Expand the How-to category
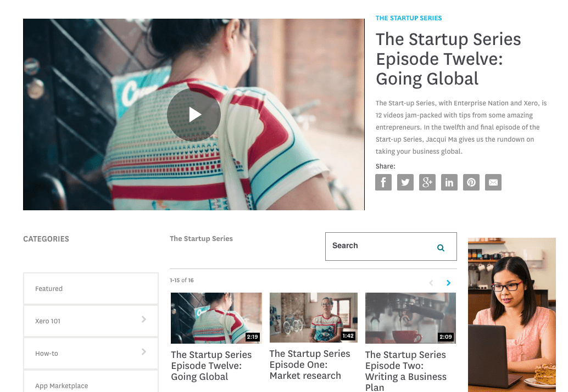 click(144, 352)
